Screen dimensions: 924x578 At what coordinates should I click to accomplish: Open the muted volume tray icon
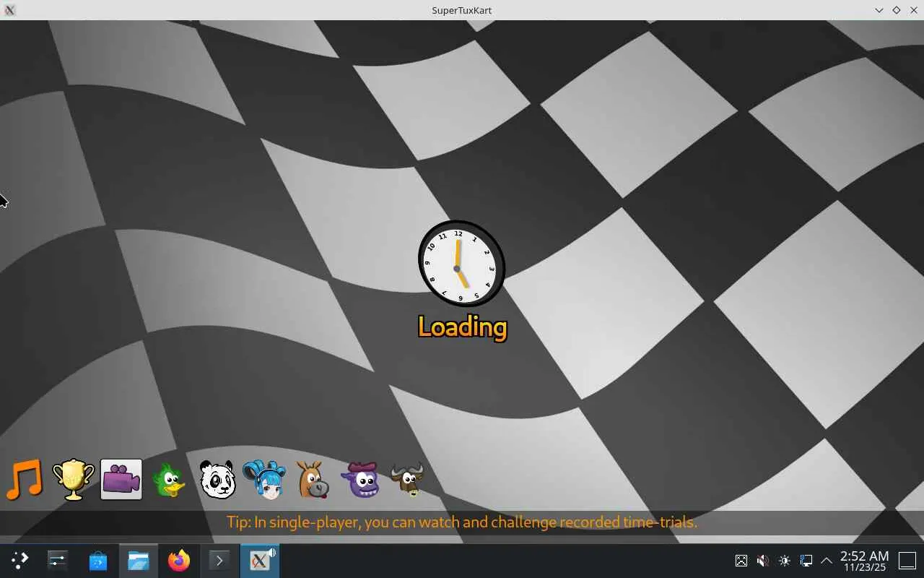click(763, 560)
